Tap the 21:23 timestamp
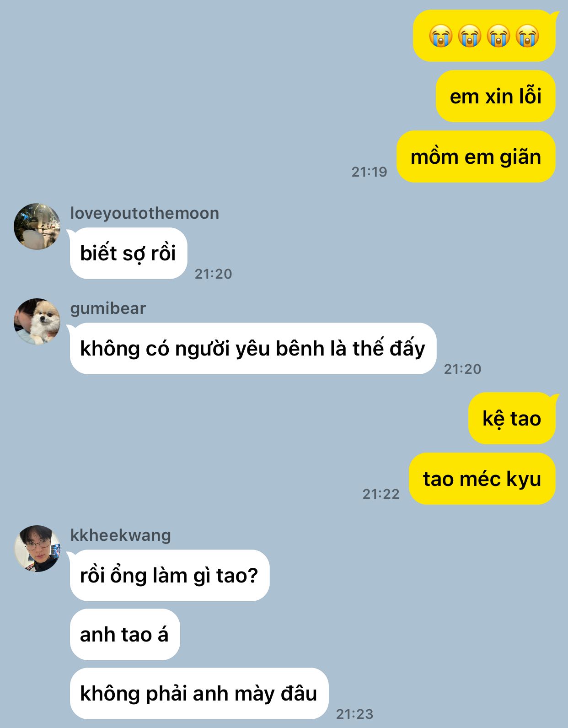The width and height of the screenshot is (568, 728). click(x=354, y=714)
